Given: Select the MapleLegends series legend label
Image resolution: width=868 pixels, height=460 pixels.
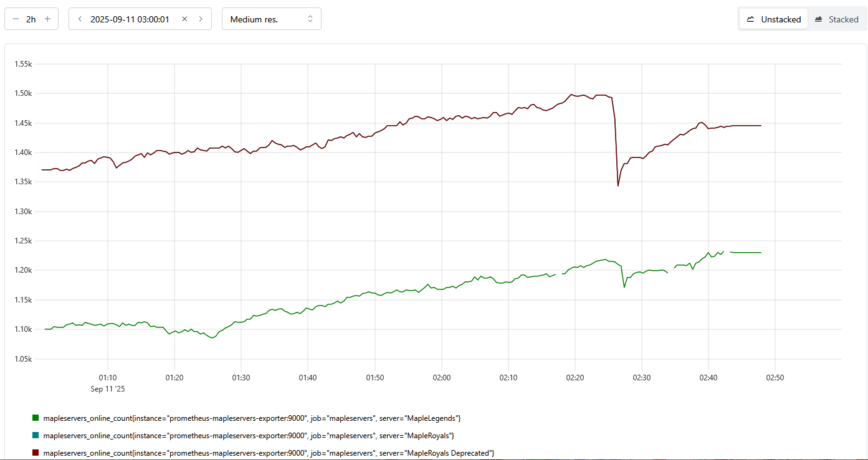Looking at the screenshot, I should 252,418.
